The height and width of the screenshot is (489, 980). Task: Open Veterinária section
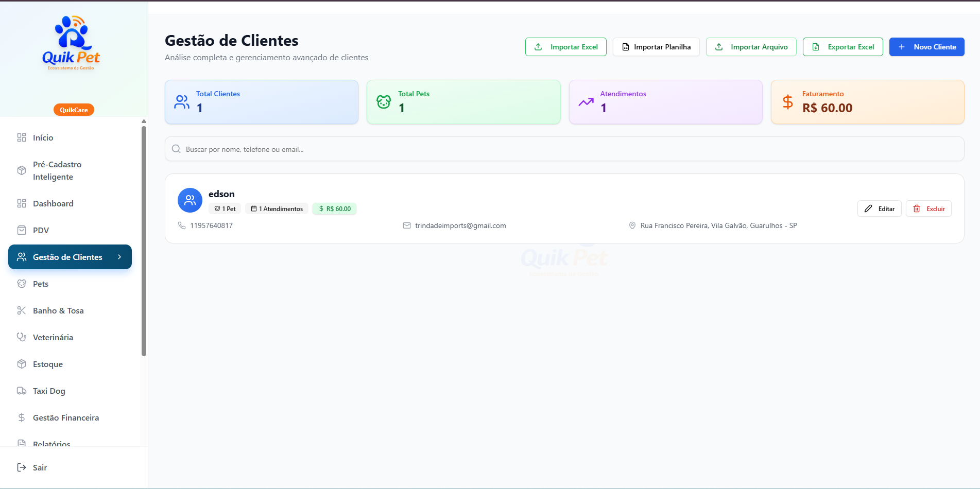[x=70, y=337]
